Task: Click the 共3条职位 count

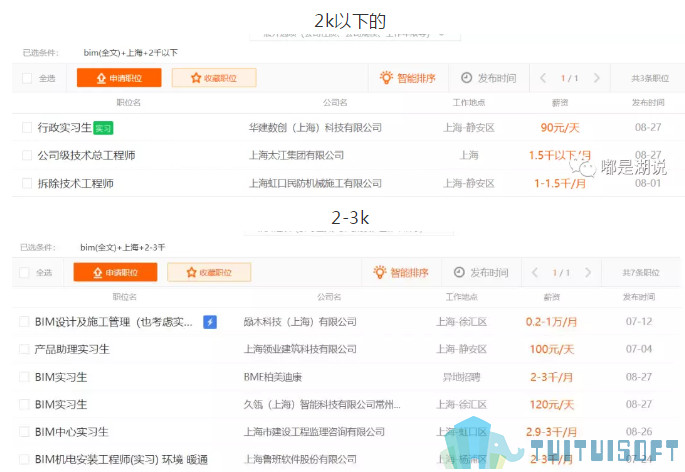Action: [650, 78]
